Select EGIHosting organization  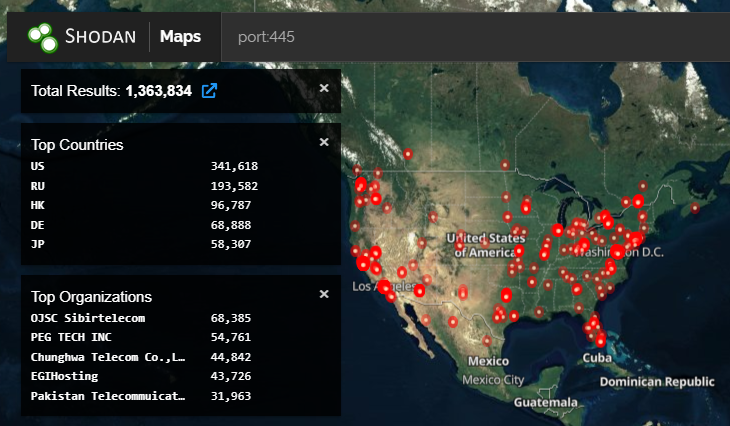64,376
